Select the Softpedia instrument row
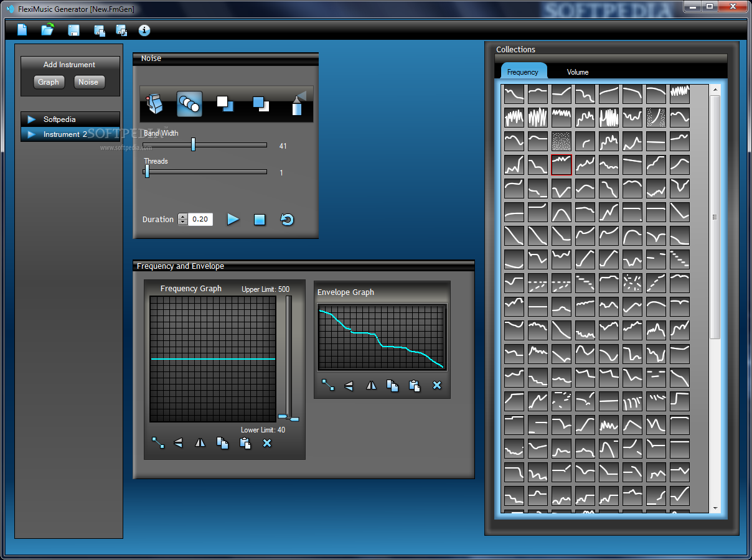 70,119
